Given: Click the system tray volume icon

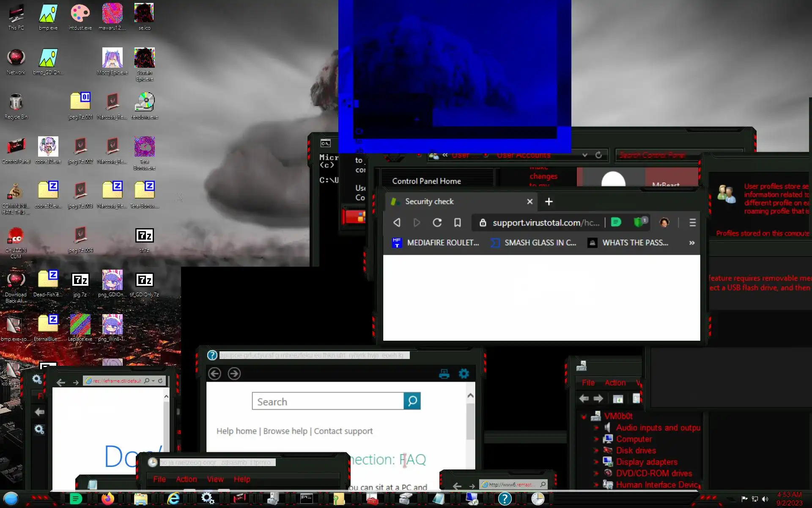Looking at the screenshot, I should tap(765, 499).
